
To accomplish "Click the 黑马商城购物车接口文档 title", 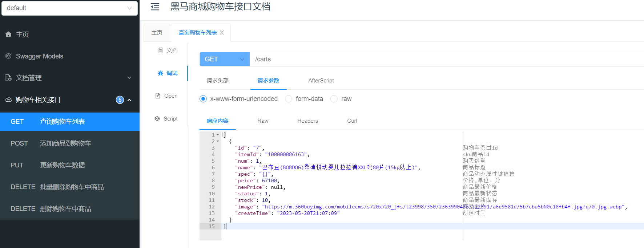I will coord(220,7).
